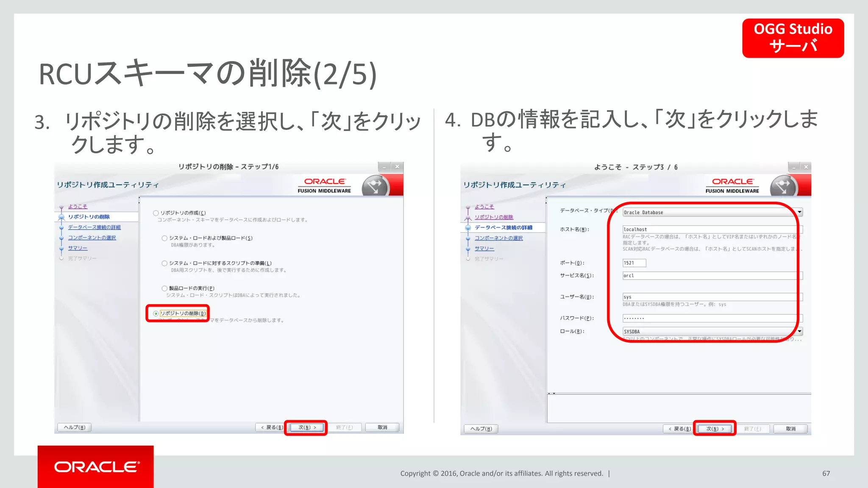
Task: Click リポジトリの削除 link in right dialog sidebar
Action: [494, 217]
